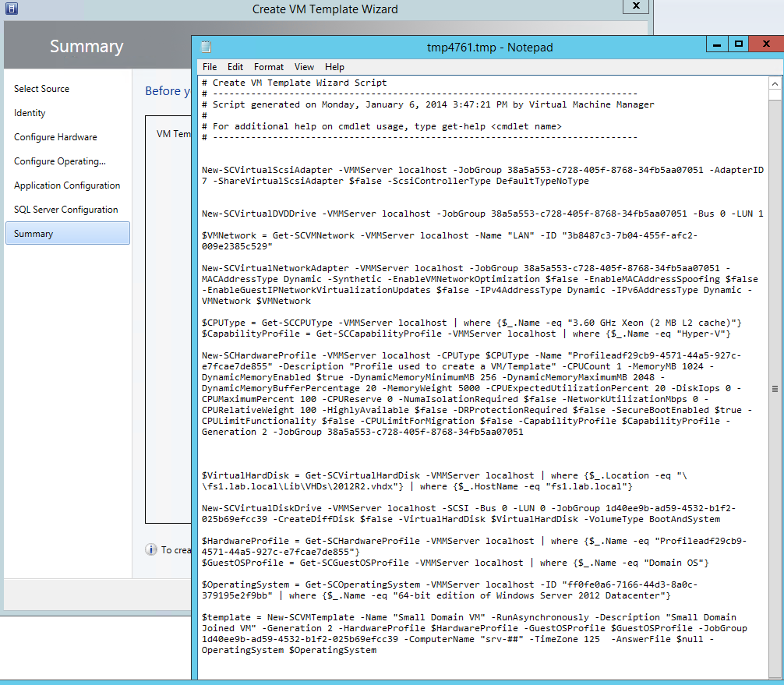
Task: Open the Help menu in Notepad
Action: (x=334, y=67)
